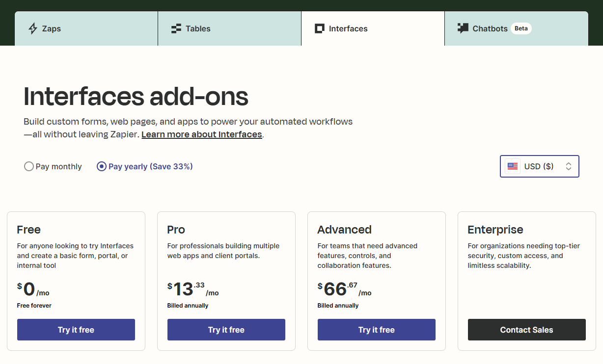Click the $66.67 /mo price text
The width and height of the screenshot is (603, 364).
pos(344,289)
